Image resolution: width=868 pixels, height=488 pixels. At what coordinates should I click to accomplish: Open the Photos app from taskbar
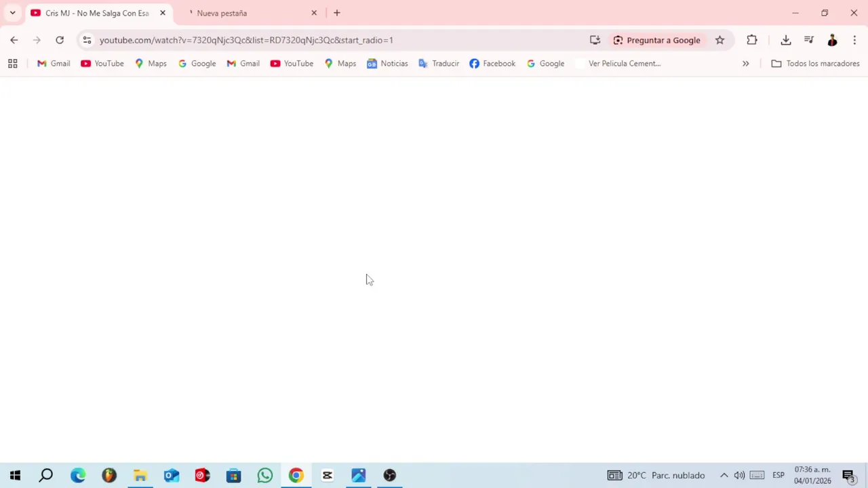(359, 475)
